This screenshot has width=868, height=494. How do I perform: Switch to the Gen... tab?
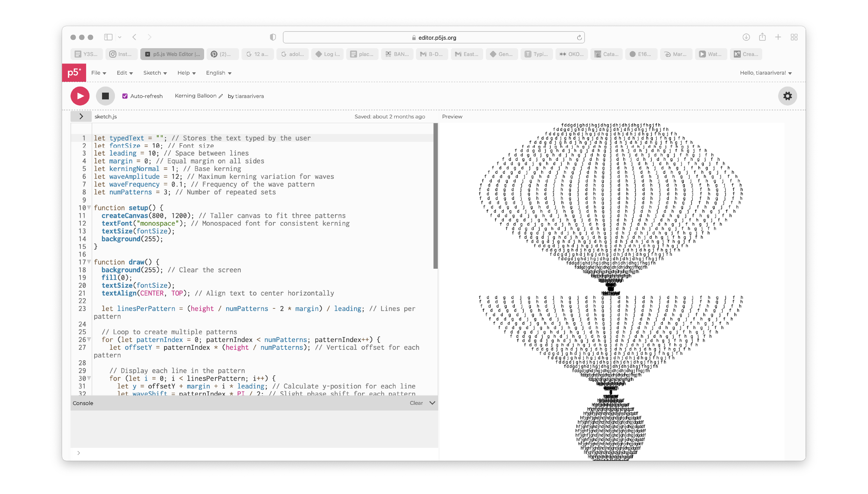(x=502, y=54)
